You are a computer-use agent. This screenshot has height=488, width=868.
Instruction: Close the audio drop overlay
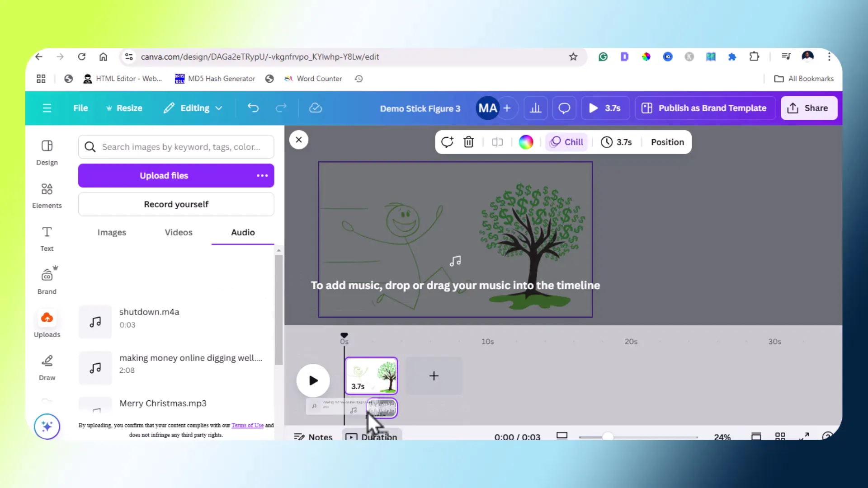tap(299, 140)
